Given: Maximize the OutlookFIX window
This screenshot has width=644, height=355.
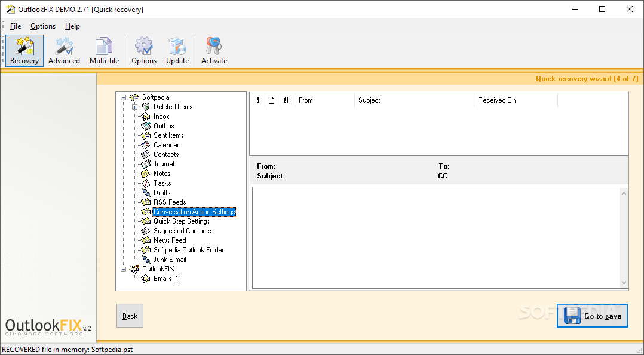Looking at the screenshot, I should click(602, 9).
